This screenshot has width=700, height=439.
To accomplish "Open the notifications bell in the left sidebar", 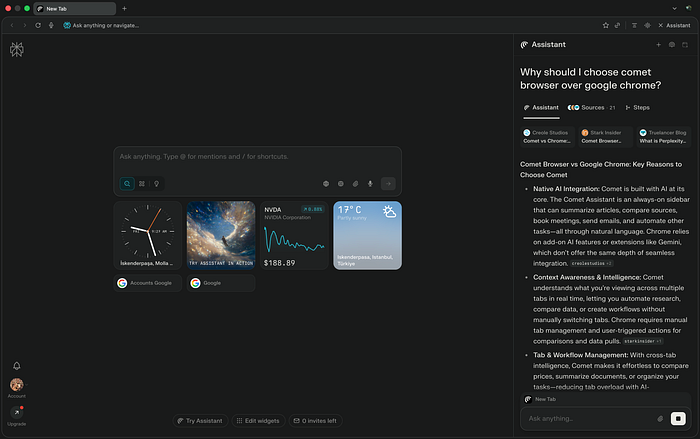I will coord(16,366).
